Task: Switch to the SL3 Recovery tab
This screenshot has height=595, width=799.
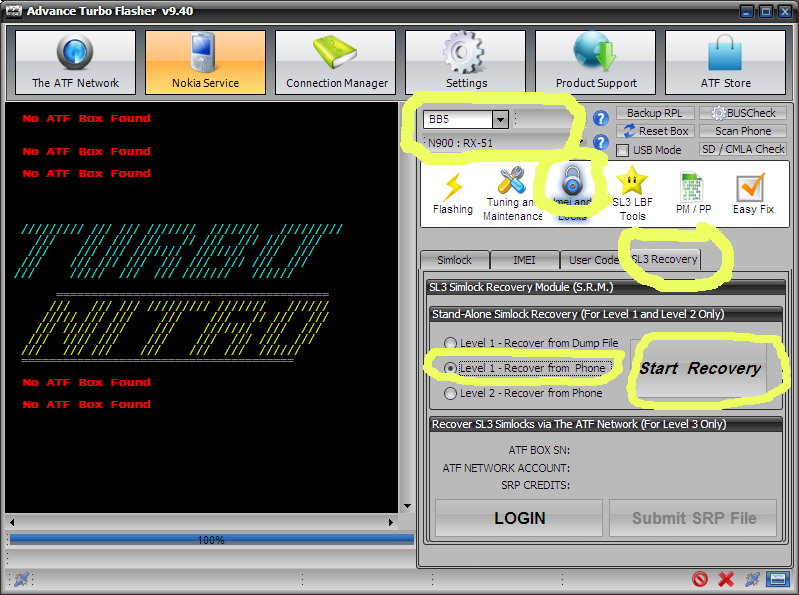Action: point(664,259)
